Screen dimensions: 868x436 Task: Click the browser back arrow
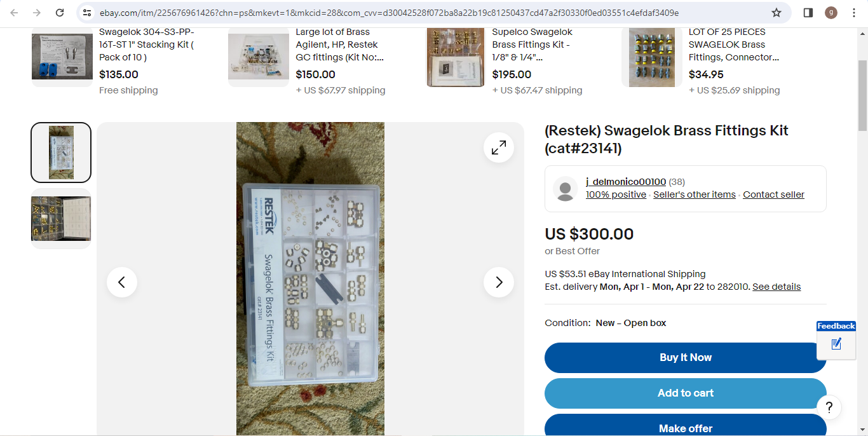pyautogui.click(x=14, y=13)
